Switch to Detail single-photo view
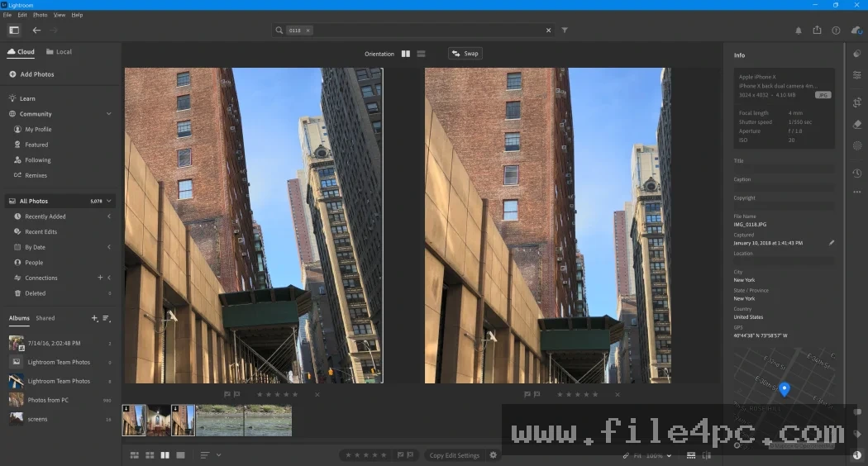The image size is (868, 466). tap(180, 455)
